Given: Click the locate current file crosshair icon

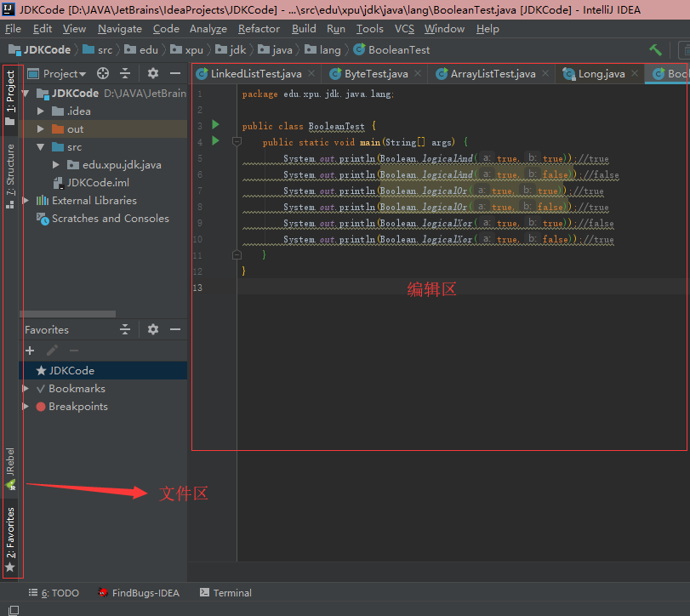Looking at the screenshot, I should [x=103, y=73].
